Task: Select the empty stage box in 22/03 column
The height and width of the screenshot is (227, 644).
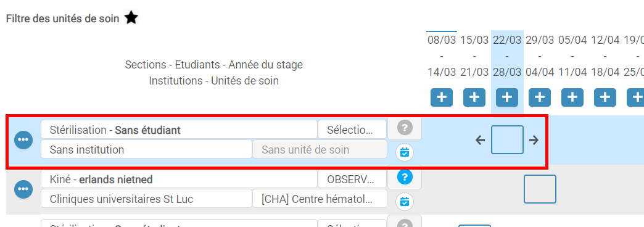Action: pyautogui.click(x=507, y=140)
